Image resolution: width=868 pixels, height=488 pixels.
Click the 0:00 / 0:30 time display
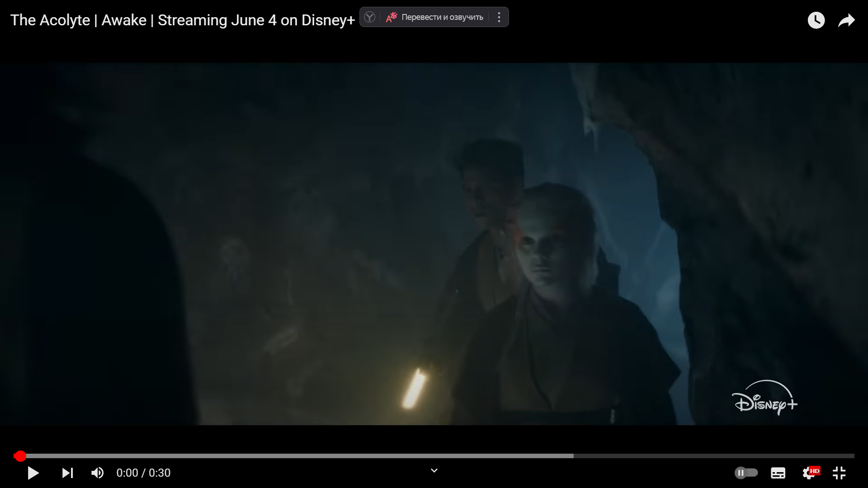(x=143, y=473)
